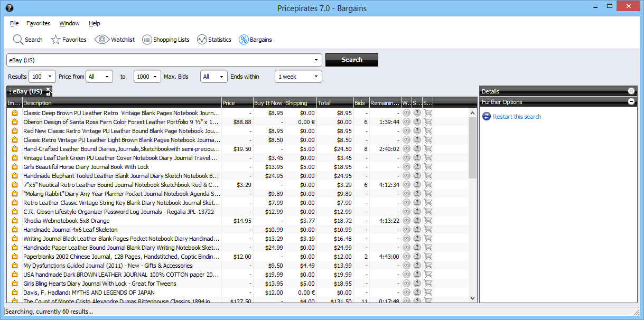Close the eBay (US) results tab
Screen dimensions: 644x320
(48, 89)
